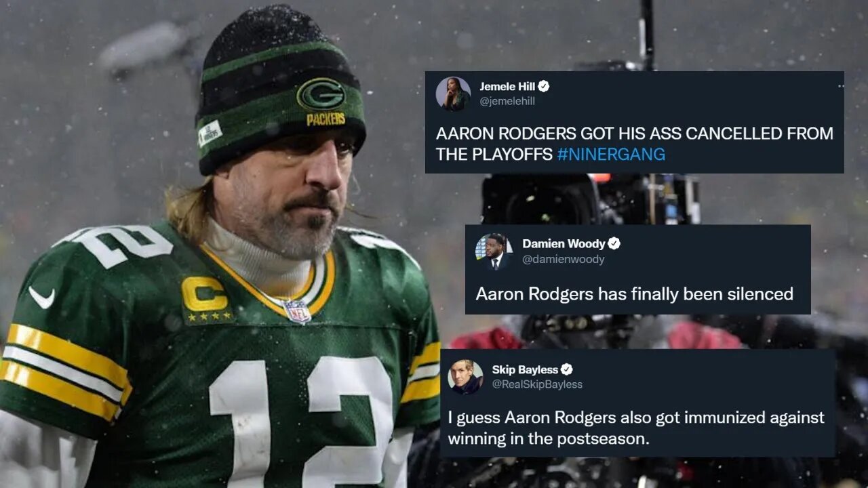
Task: Open the #NINERGANG hashtag
Action: point(611,155)
